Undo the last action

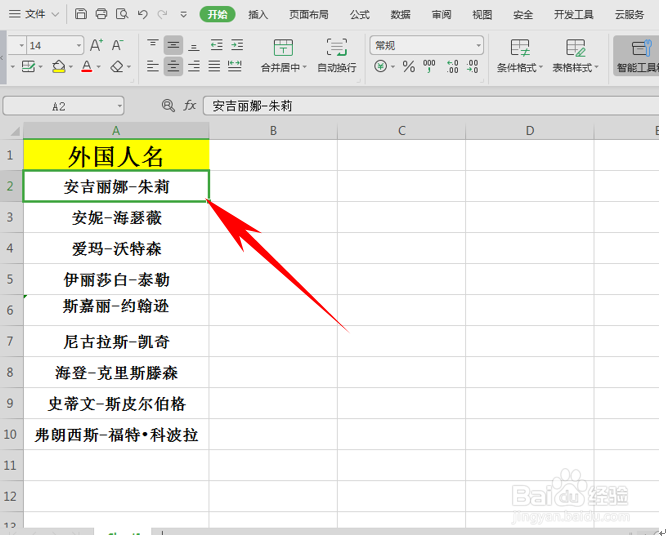point(142,14)
